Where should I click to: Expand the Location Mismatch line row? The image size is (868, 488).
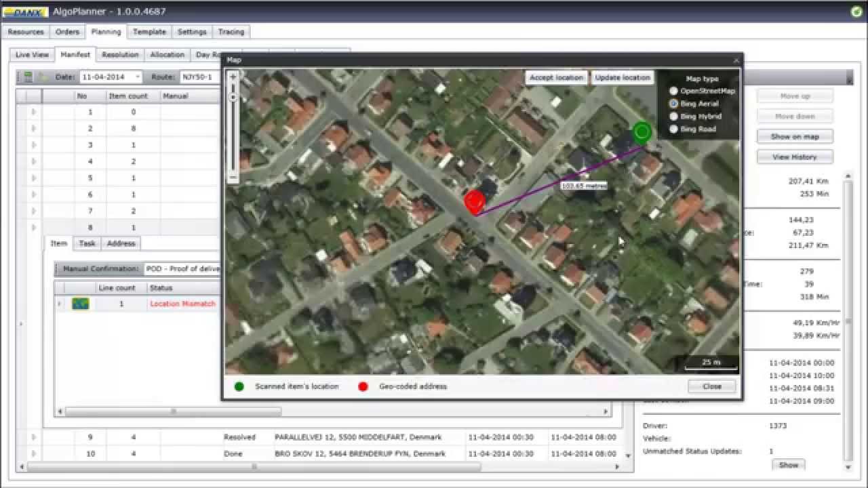(60, 304)
